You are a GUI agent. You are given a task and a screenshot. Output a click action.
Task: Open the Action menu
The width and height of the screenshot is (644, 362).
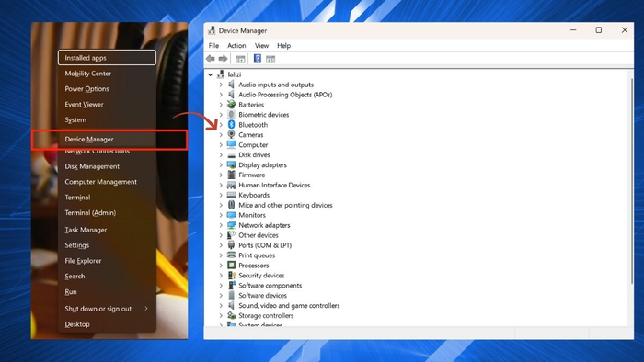click(x=236, y=46)
